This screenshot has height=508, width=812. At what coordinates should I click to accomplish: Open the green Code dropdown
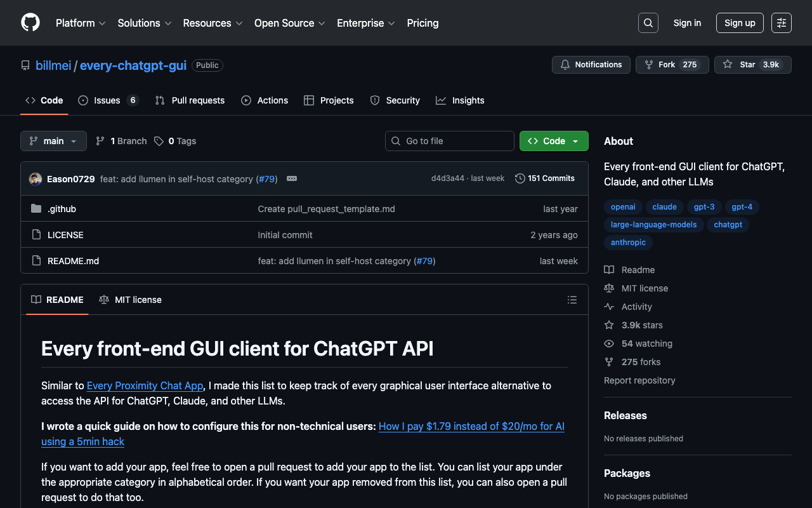pos(554,141)
